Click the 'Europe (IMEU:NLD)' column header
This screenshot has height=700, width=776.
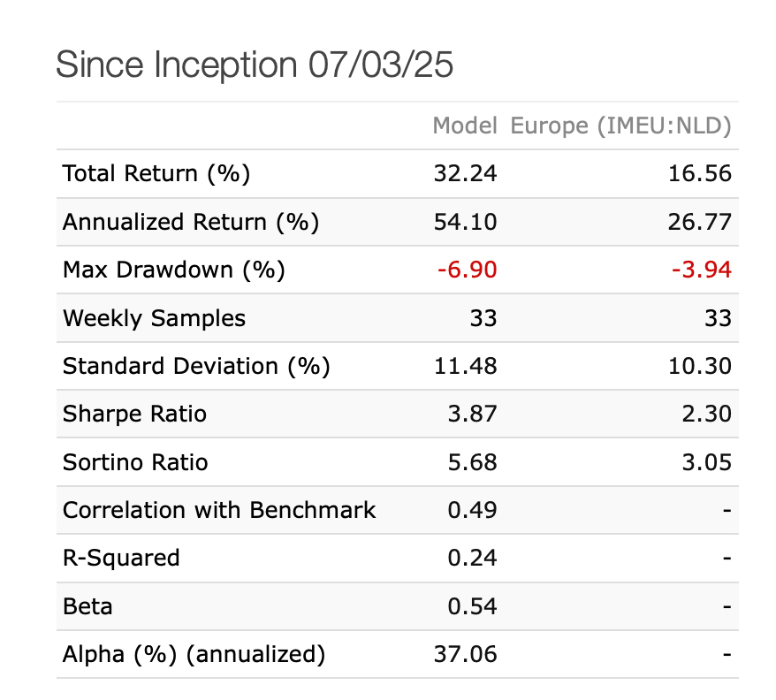pyautogui.click(x=620, y=126)
